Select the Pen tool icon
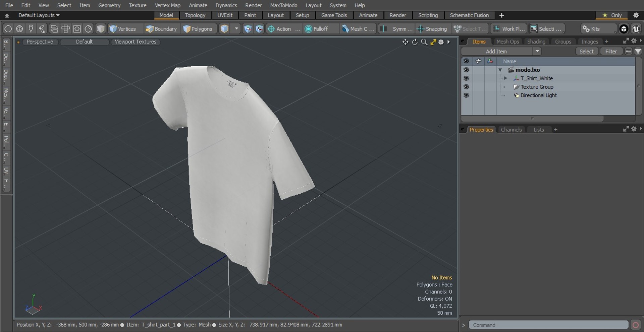Image resolution: width=644 pixels, height=332 pixels. (x=31, y=29)
